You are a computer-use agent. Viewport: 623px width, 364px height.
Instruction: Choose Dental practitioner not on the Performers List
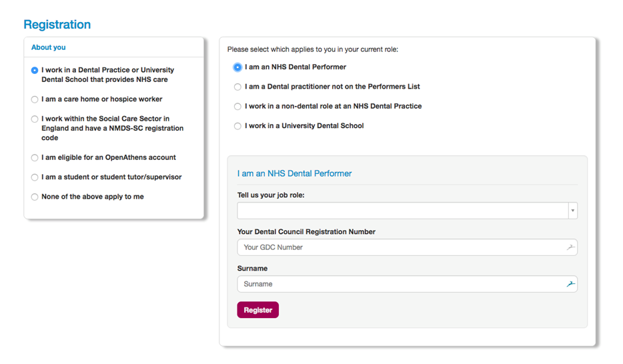pos(237,87)
